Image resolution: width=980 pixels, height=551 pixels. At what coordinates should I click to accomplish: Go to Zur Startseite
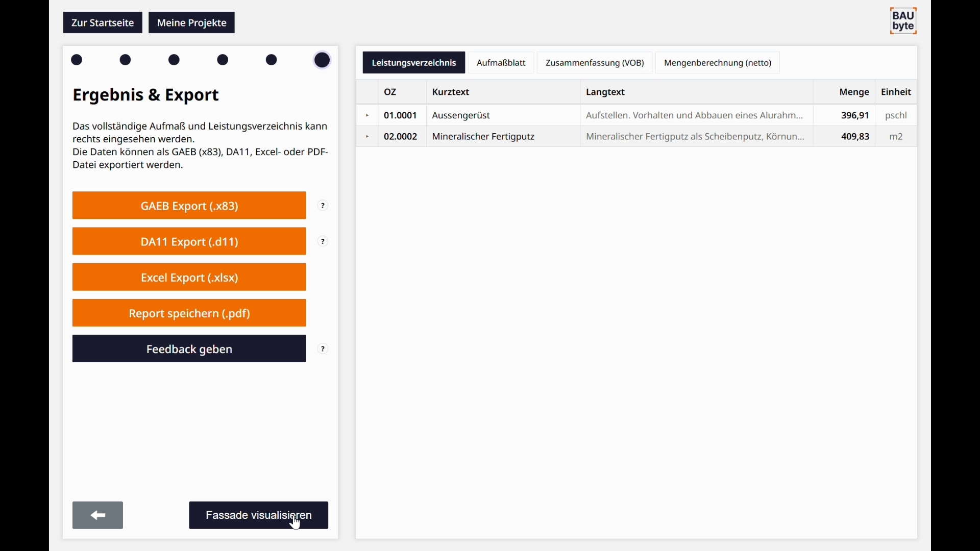pyautogui.click(x=103, y=23)
